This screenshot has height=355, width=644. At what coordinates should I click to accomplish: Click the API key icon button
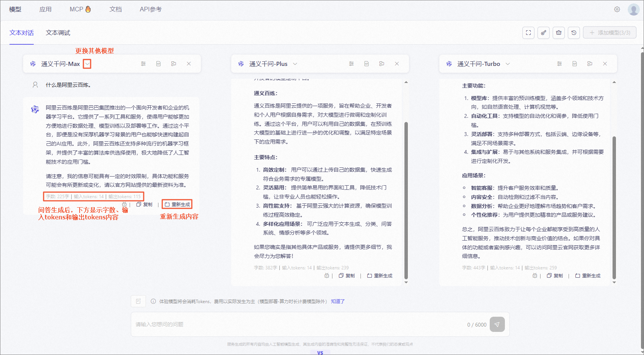(544, 33)
